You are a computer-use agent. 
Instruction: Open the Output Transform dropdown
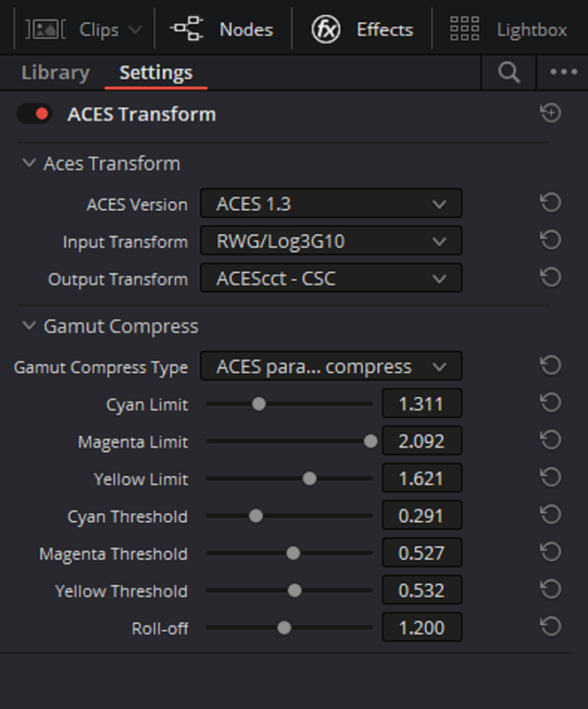tap(331, 278)
